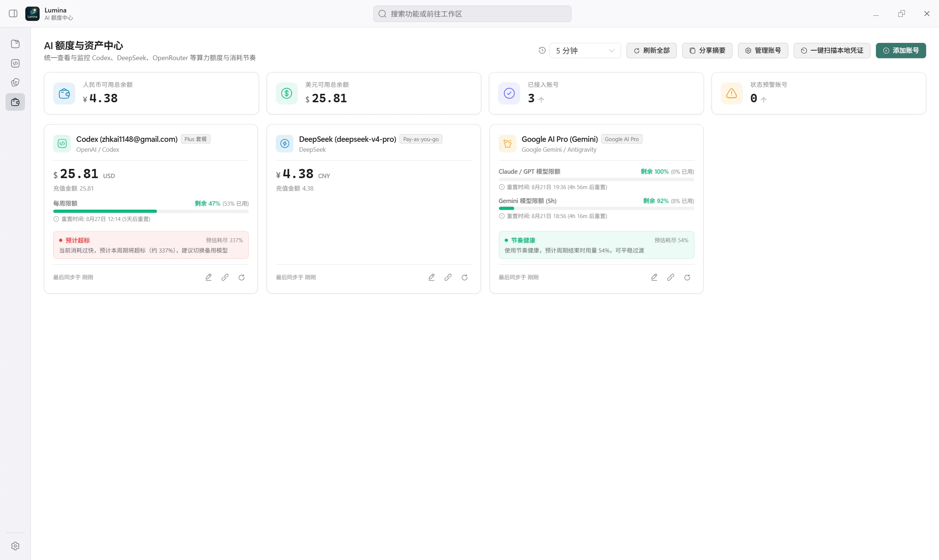939x560 pixels.
Task: Click the 分享摘要 button
Action: [707, 51]
